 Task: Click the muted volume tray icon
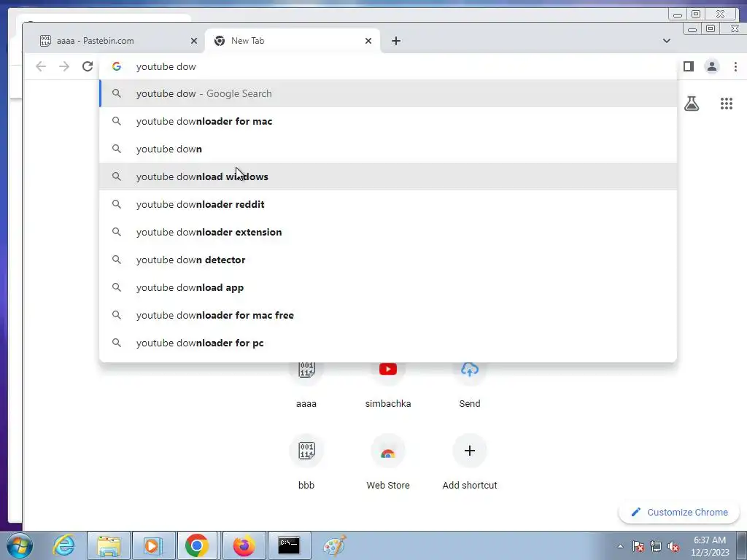(x=673, y=546)
